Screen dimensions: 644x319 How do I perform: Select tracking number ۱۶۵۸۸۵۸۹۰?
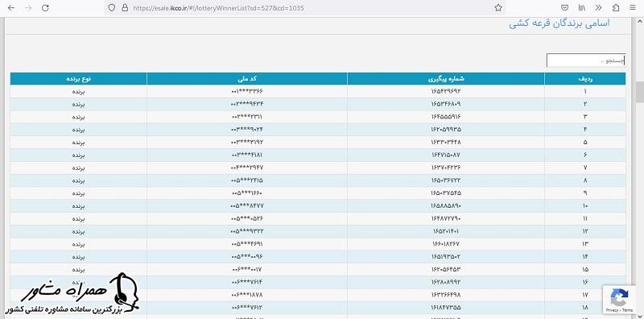tap(446, 206)
